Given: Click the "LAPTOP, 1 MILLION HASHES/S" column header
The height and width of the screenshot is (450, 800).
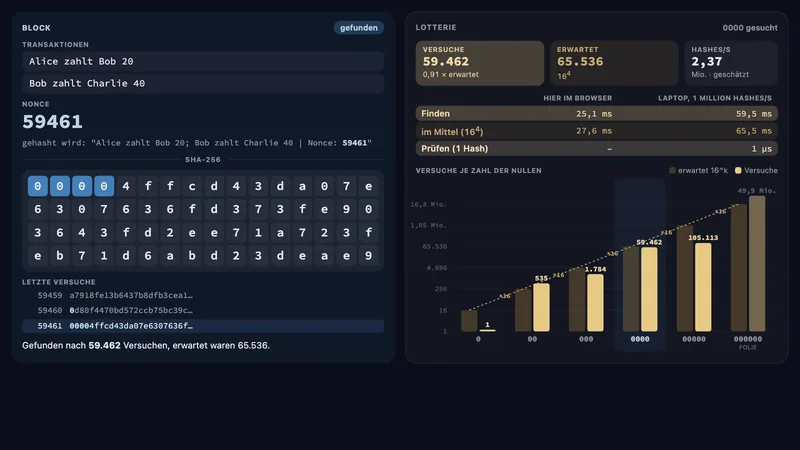Looking at the screenshot, I should (x=715, y=98).
